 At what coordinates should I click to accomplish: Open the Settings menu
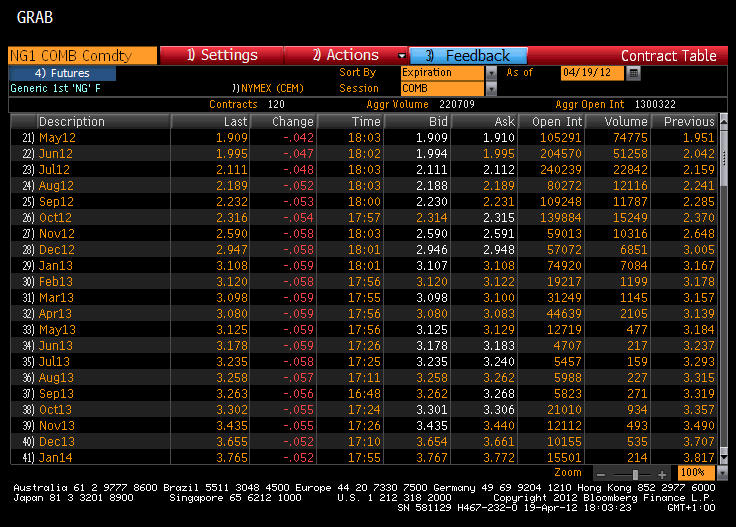click(222, 55)
